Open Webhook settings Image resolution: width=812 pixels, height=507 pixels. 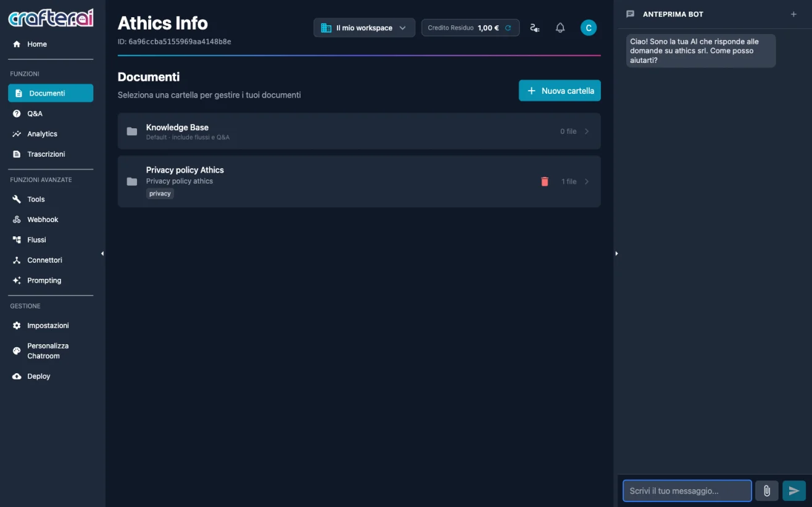[x=51, y=220]
